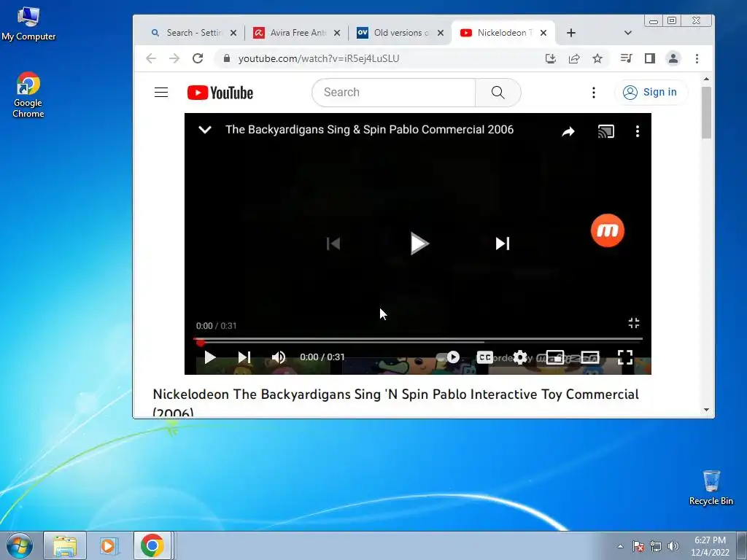Bookmark this page with the star
Image resolution: width=747 pixels, height=560 pixels.
pyautogui.click(x=597, y=58)
